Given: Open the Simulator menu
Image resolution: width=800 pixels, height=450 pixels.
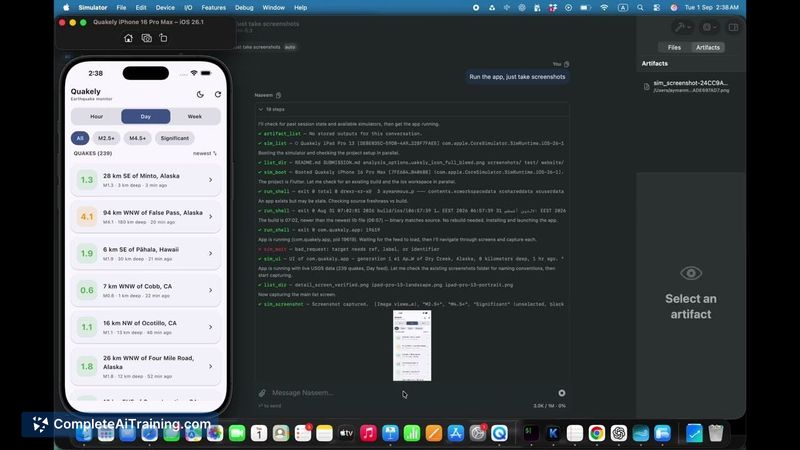Looking at the screenshot, I should click(93, 8).
